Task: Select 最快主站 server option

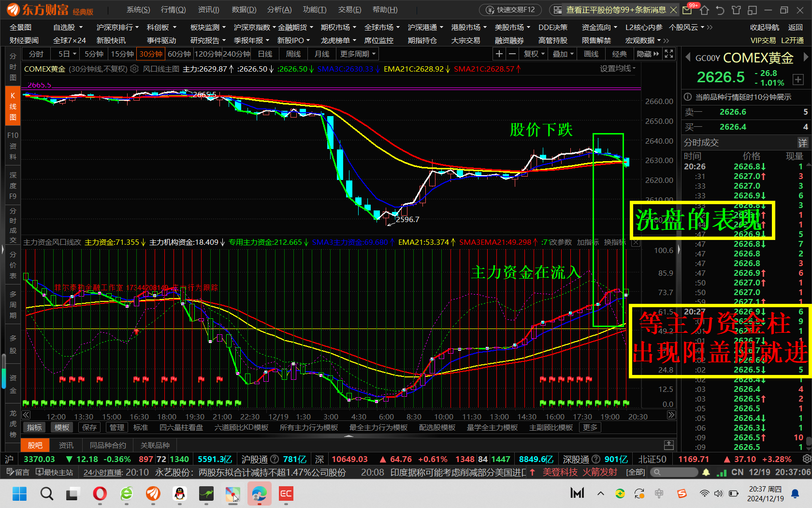Action: click(x=54, y=472)
